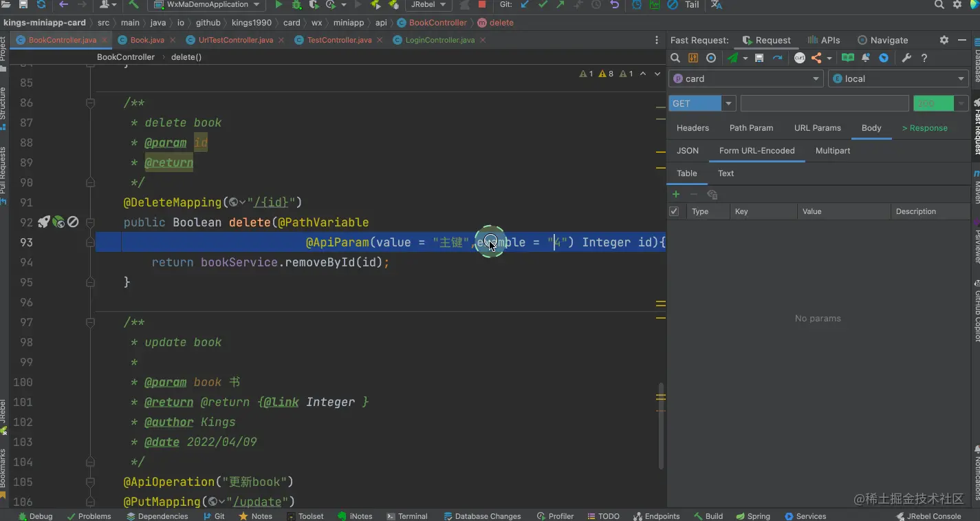Click the no-entry gutter icon on line 92

point(73,222)
